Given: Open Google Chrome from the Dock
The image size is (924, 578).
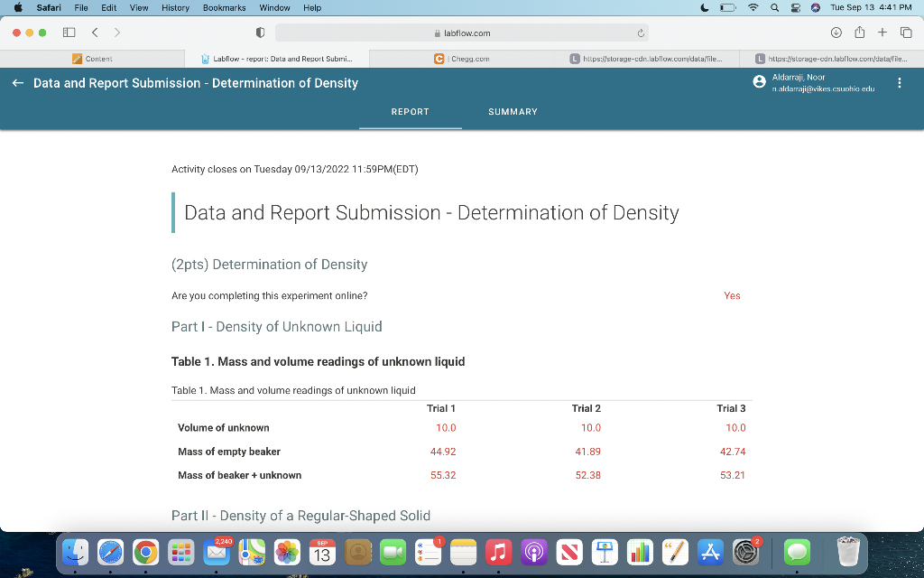Looking at the screenshot, I should tap(145, 552).
